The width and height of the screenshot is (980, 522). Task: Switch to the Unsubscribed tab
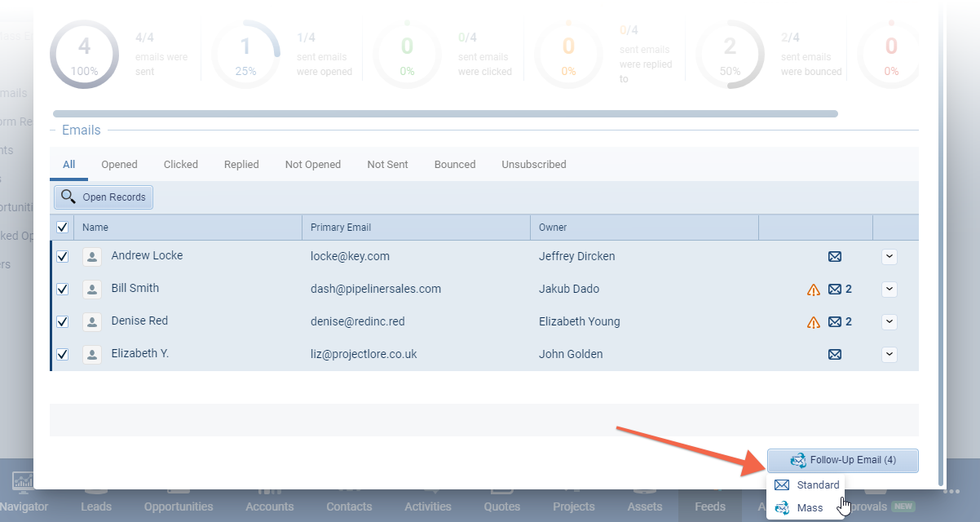534,165
